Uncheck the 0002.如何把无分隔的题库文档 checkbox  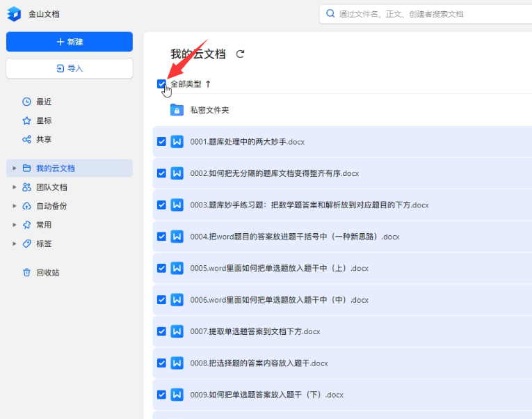pyautogui.click(x=161, y=173)
